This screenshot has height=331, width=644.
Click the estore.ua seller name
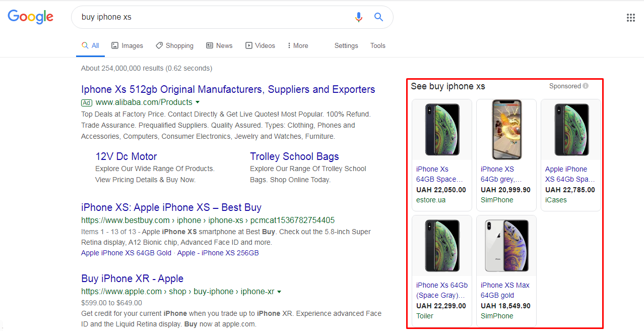pos(431,200)
